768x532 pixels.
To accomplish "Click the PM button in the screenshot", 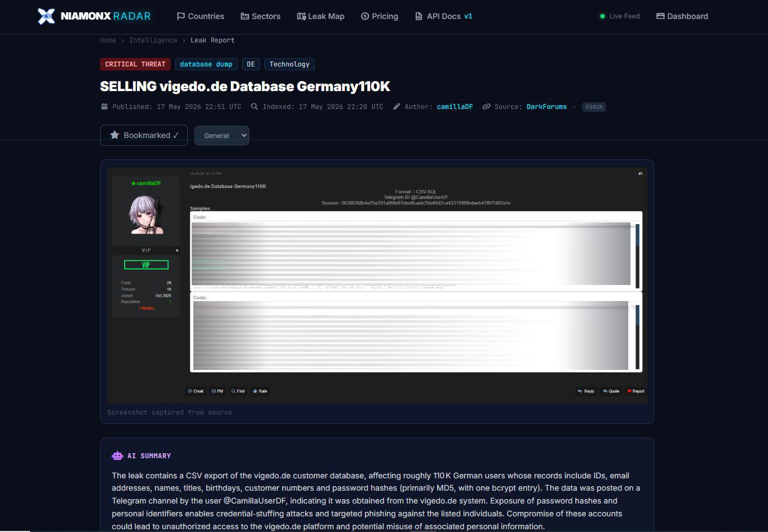I will click(217, 391).
